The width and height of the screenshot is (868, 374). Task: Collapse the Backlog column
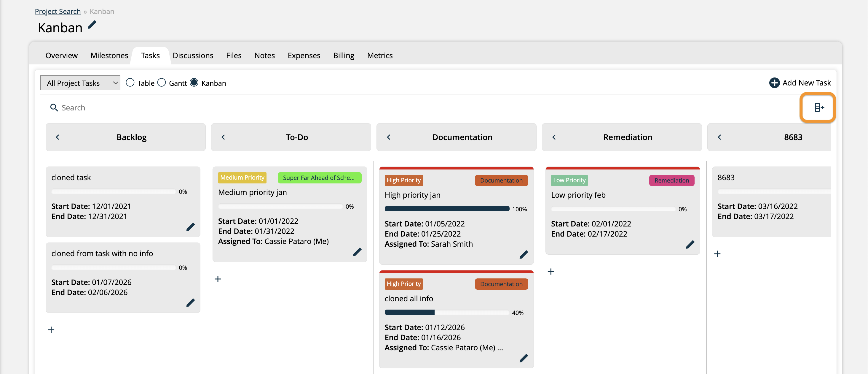57,137
